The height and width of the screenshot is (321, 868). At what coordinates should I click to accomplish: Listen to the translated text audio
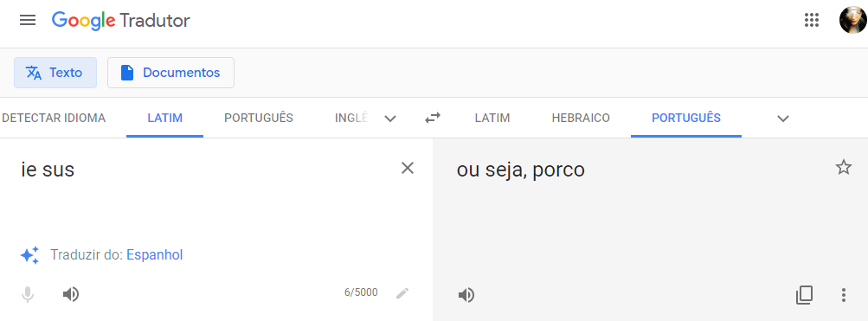(466, 296)
